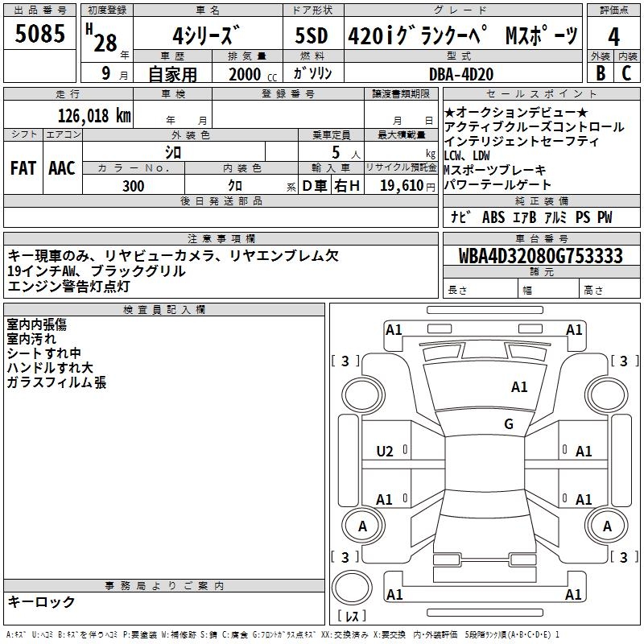Select the circled A marker on left side
The image size is (644, 644).
tap(362, 526)
